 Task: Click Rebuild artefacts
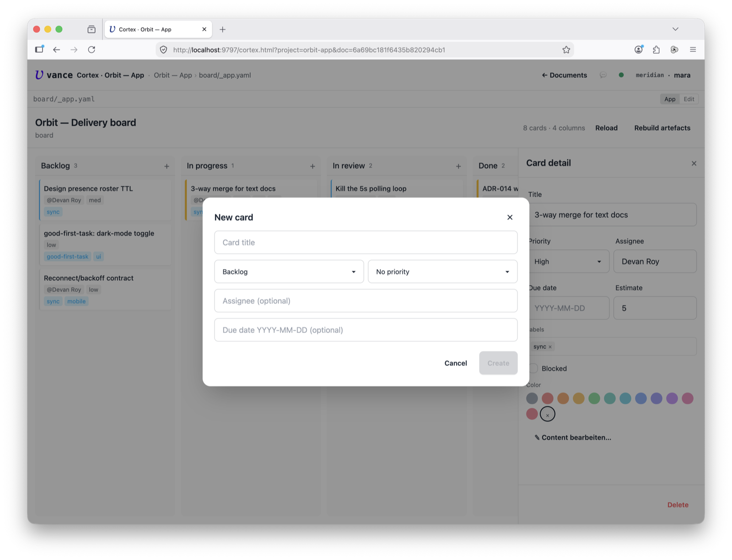point(662,128)
